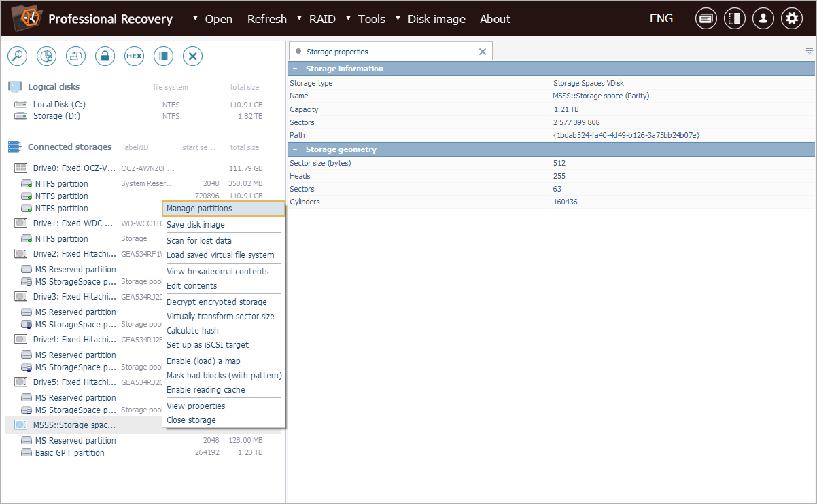Select Drive3: Fixed Hitachi row
817x504 pixels.
pyautogui.click(x=84, y=296)
